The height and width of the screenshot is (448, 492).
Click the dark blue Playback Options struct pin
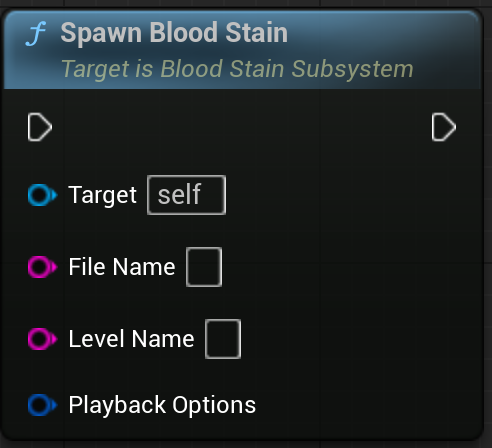(42, 405)
